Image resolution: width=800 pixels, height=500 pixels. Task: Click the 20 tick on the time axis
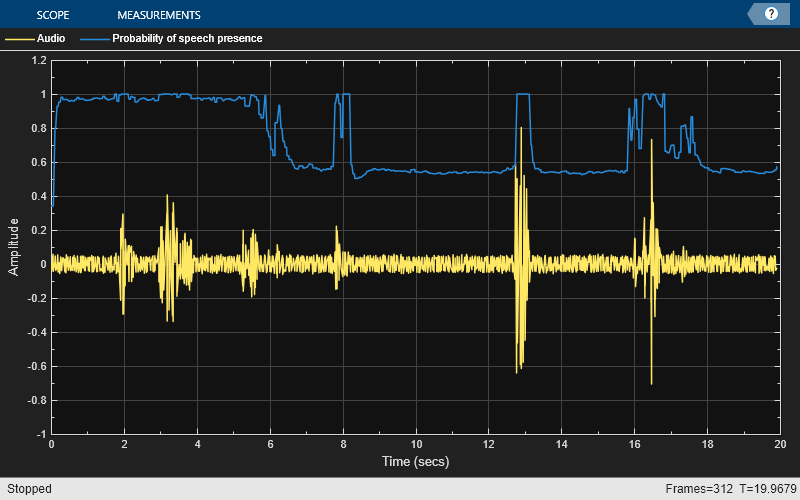click(x=780, y=444)
